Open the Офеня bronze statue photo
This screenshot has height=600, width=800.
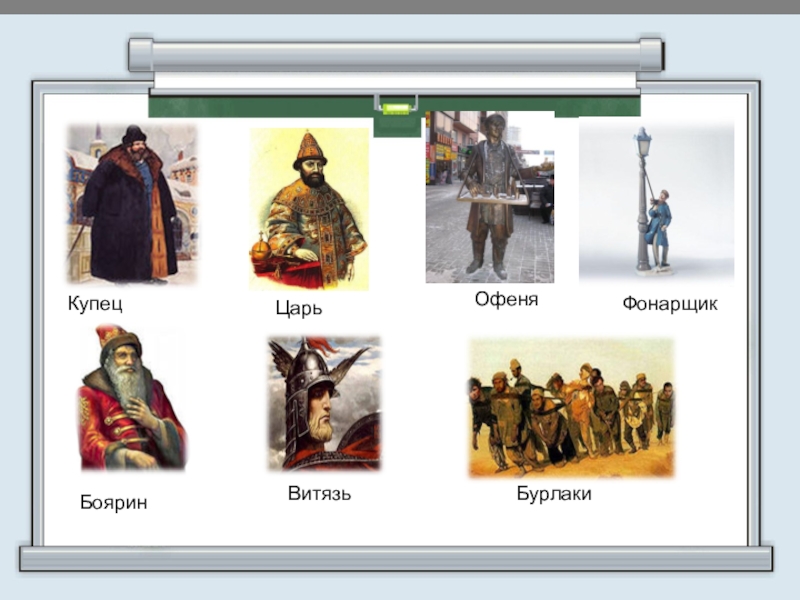[x=490, y=197]
